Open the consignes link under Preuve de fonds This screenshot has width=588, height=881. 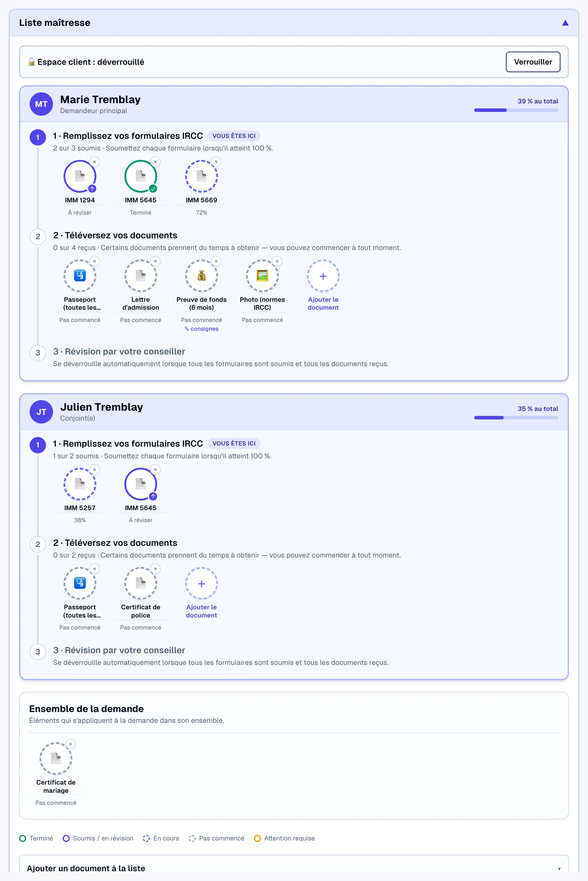click(x=201, y=329)
